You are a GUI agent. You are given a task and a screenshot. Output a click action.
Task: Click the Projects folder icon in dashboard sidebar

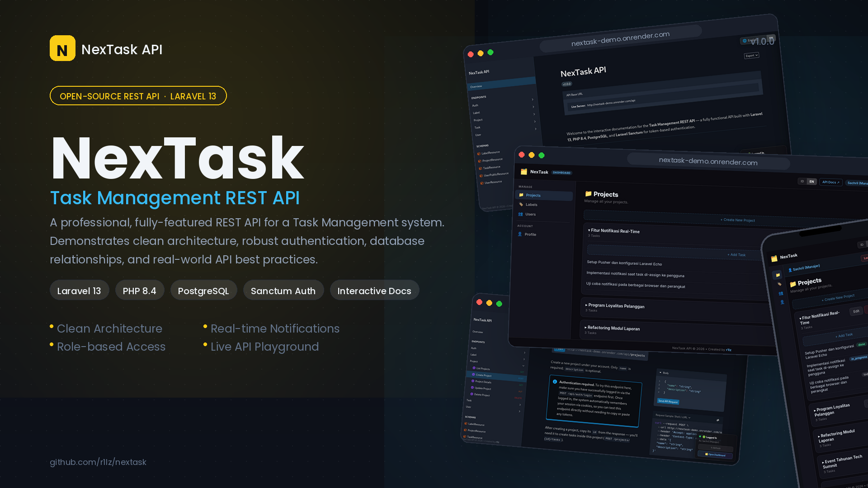coord(521,195)
